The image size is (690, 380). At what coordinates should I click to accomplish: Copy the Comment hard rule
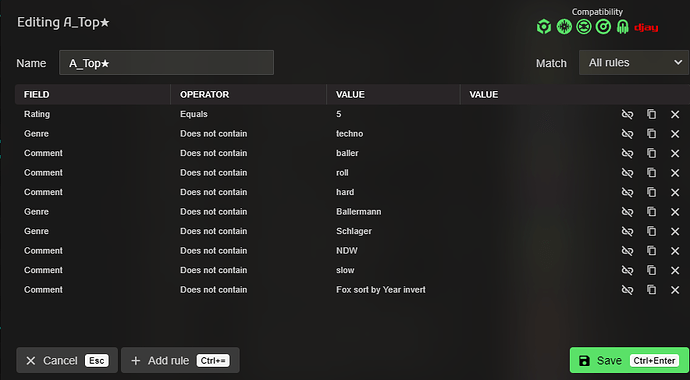[x=651, y=192]
